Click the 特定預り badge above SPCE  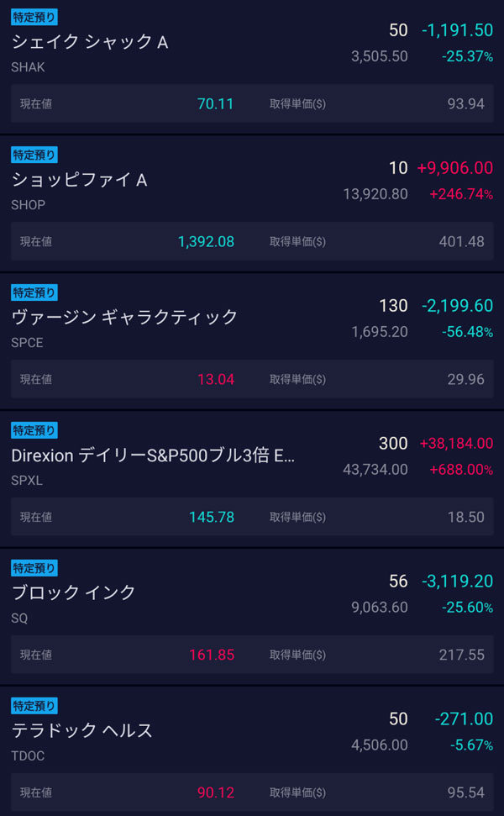34,292
